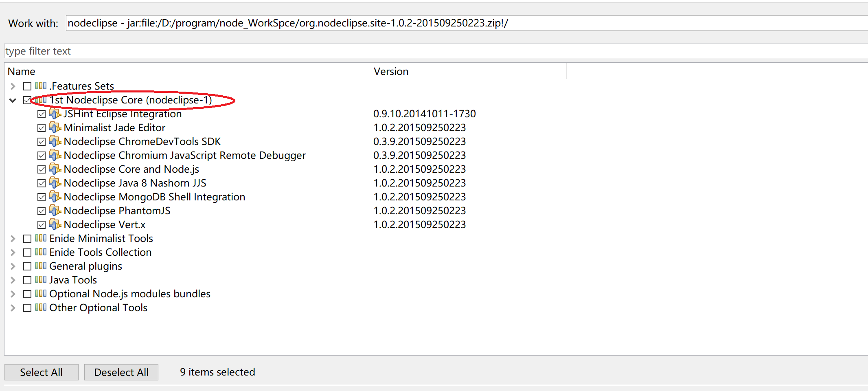Uncheck Nodeclipse Java 8 Nashorn JJS
Viewport: 868px width, 391px height.
click(x=42, y=183)
